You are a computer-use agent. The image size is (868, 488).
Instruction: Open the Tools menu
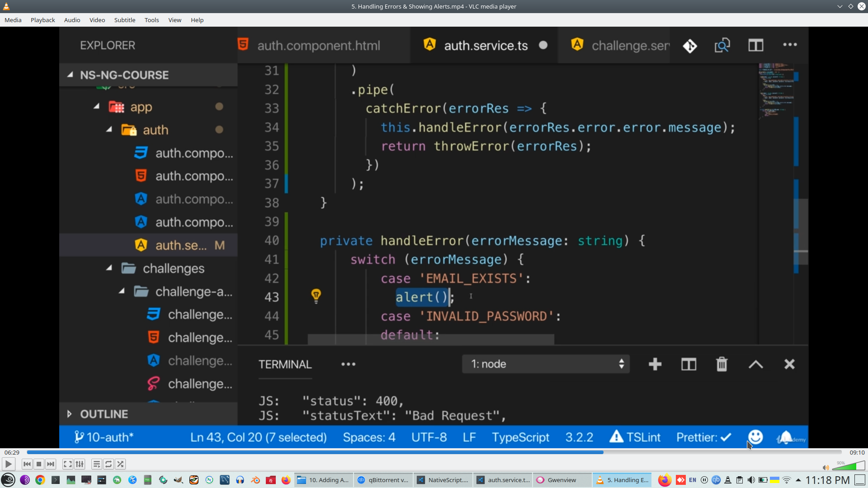(151, 20)
